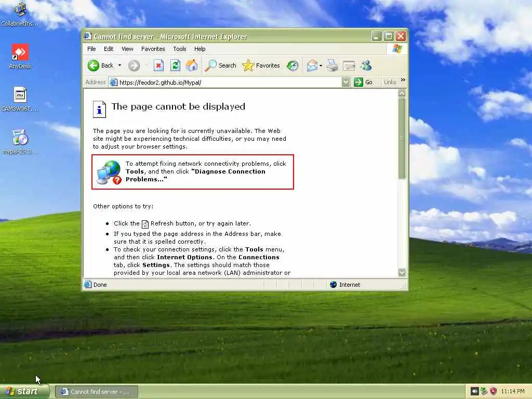Viewport: 532px width, 399px height.
Task: Click the Internet zone globe in status bar
Action: tap(333, 285)
